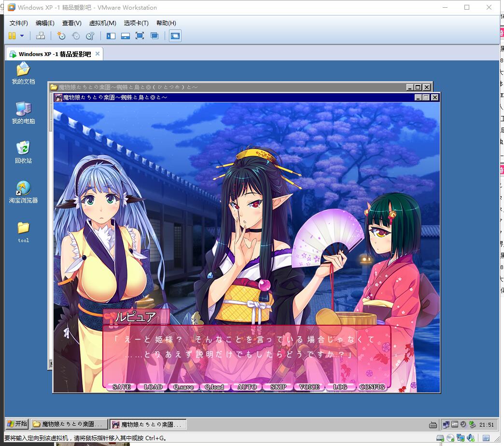This screenshot has width=504, height=446.
Task: Toggle the console view stretch button
Action: 175,36
